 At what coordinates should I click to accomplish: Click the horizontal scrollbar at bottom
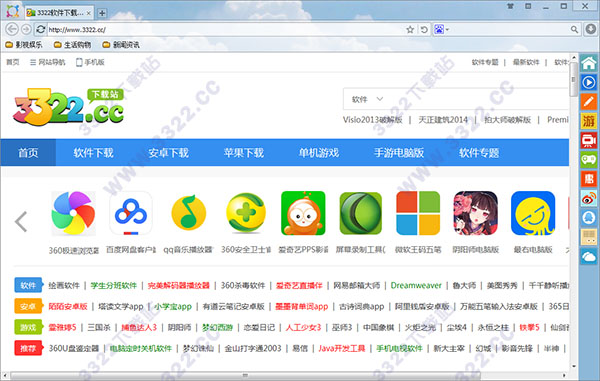[x=245, y=375]
